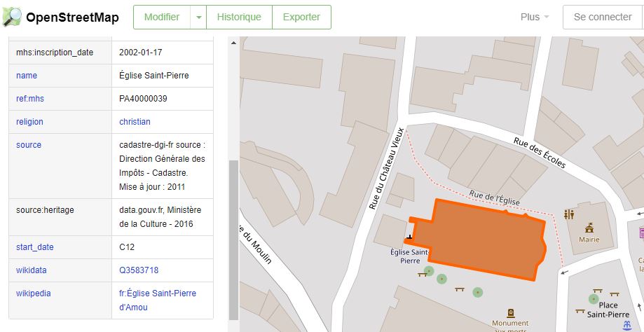The width and height of the screenshot is (644, 332).
Task: Open the name tag key link
Action: coord(27,76)
